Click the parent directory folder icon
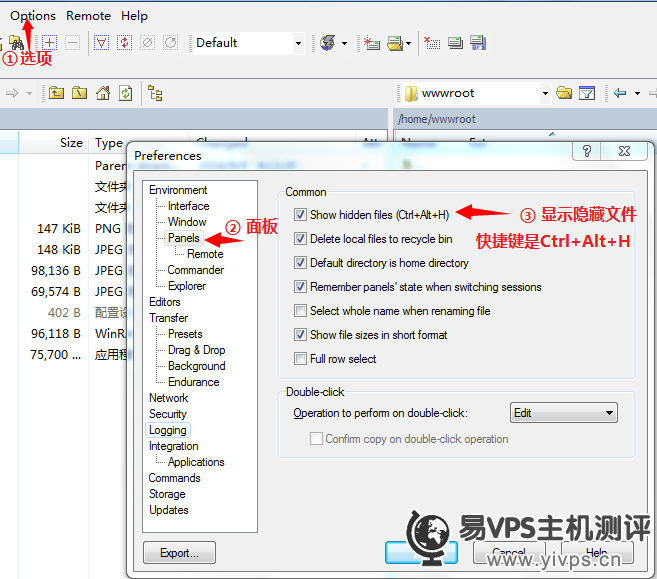Image resolution: width=657 pixels, height=579 pixels. [x=56, y=93]
